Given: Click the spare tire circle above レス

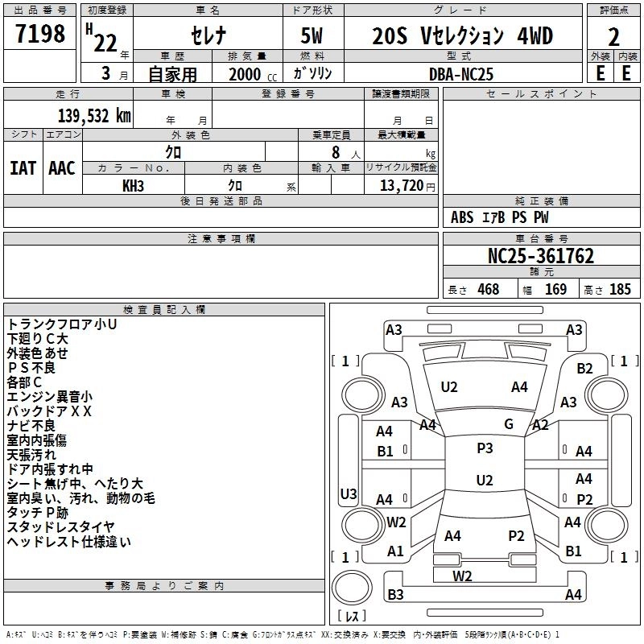Looking at the screenshot, I should (352, 588).
